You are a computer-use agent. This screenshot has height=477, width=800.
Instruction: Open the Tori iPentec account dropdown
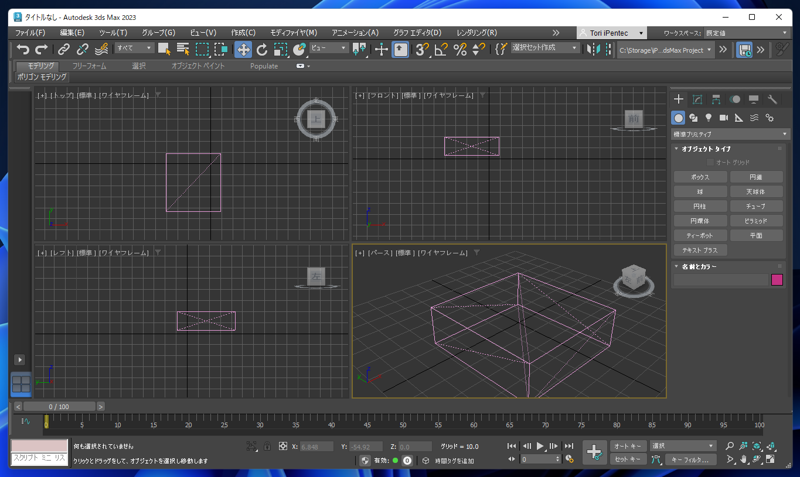612,33
